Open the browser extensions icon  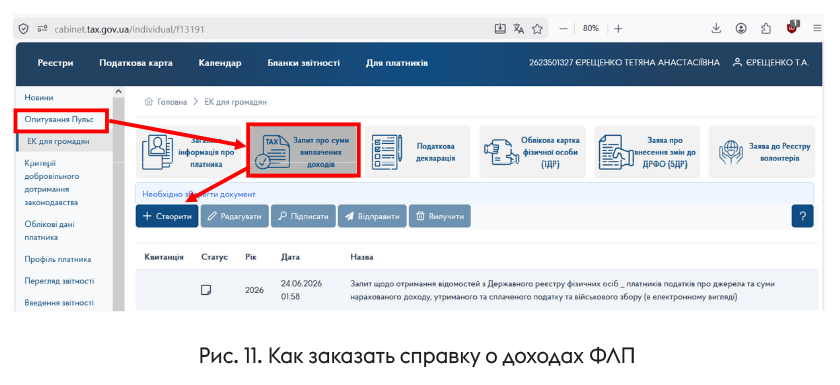point(766,28)
